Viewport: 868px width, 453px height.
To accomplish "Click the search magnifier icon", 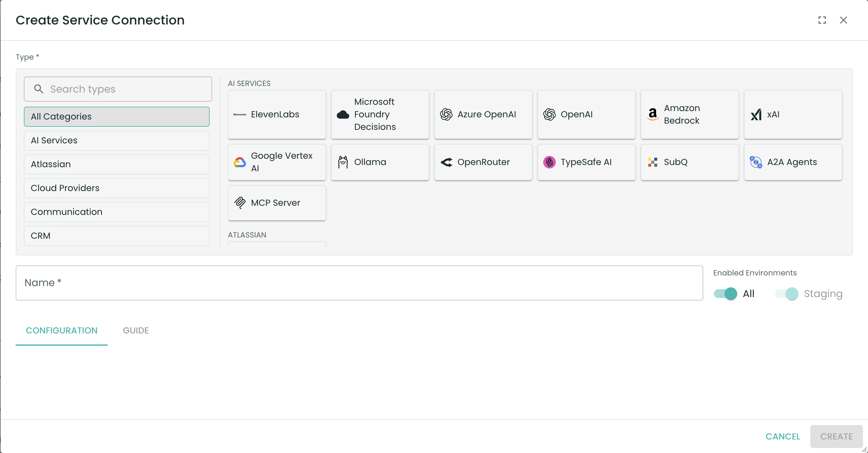I will point(39,89).
